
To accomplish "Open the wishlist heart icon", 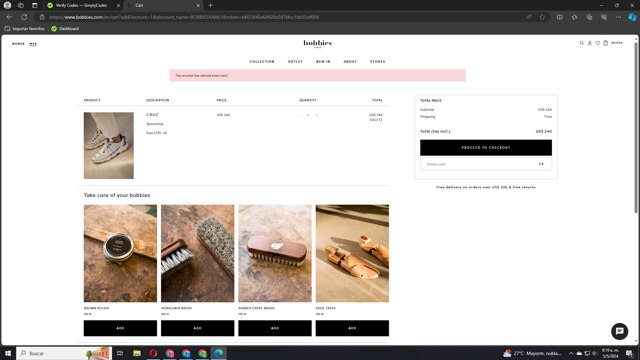I will point(598,43).
